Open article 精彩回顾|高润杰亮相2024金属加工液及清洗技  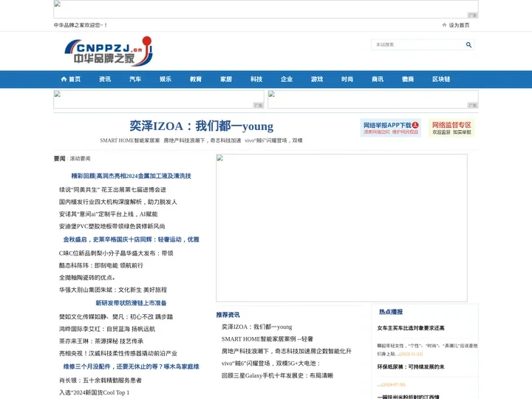[x=131, y=176]
